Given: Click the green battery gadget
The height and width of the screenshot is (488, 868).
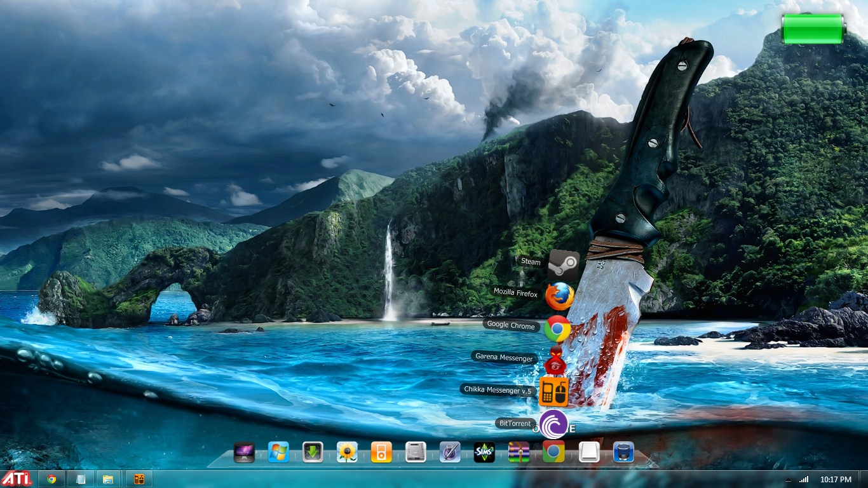Looking at the screenshot, I should pyautogui.click(x=813, y=29).
